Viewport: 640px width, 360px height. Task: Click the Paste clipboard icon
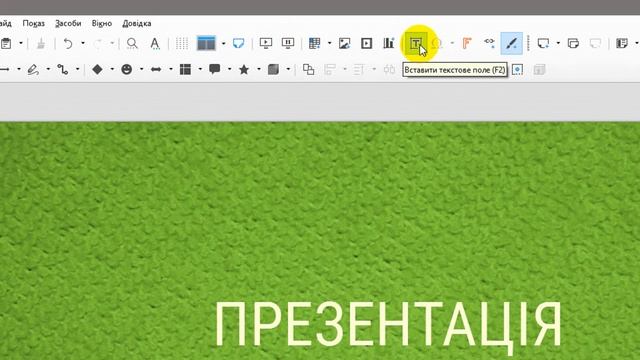point(6,43)
